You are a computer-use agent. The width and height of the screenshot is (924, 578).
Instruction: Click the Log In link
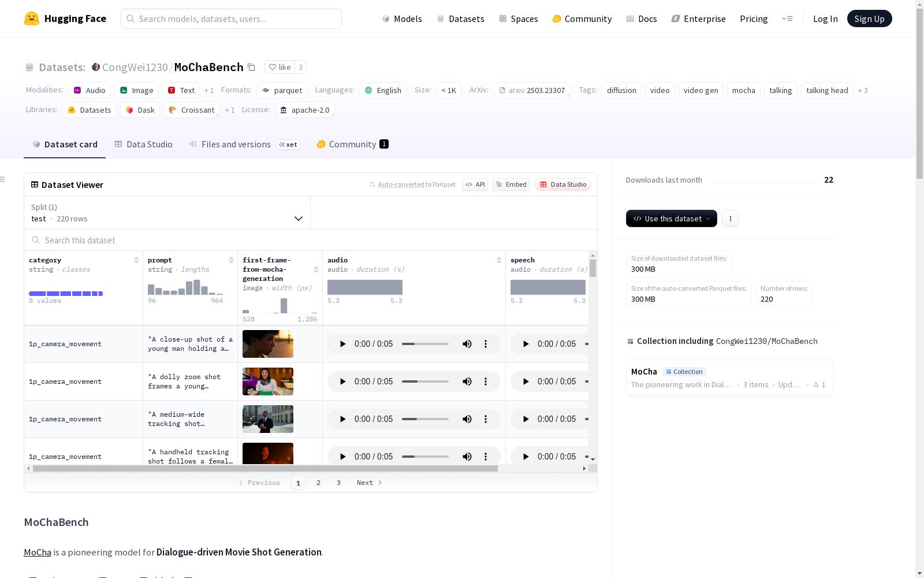point(825,18)
